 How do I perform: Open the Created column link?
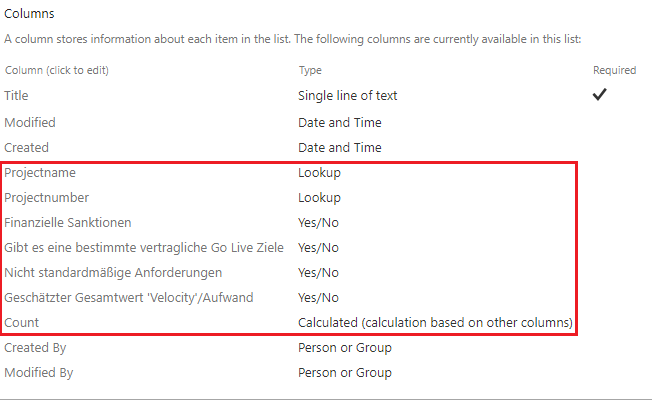coord(27,148)
